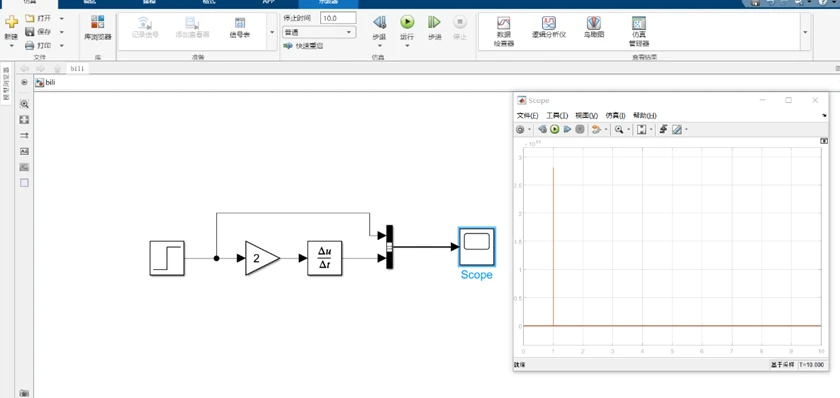Viewport: 840px width, 398px height.
Task: Toggle the hide/show model browser button
Action: (x=24, y=82)
